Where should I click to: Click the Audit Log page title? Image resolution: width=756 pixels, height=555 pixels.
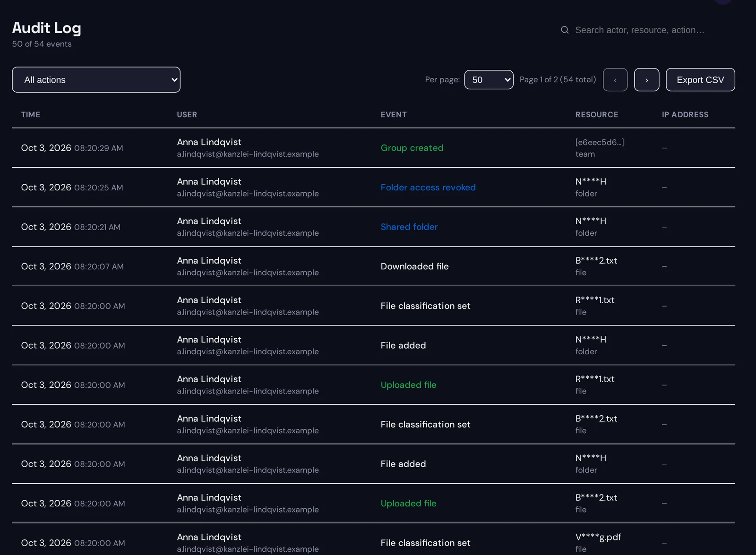[46, 28]
